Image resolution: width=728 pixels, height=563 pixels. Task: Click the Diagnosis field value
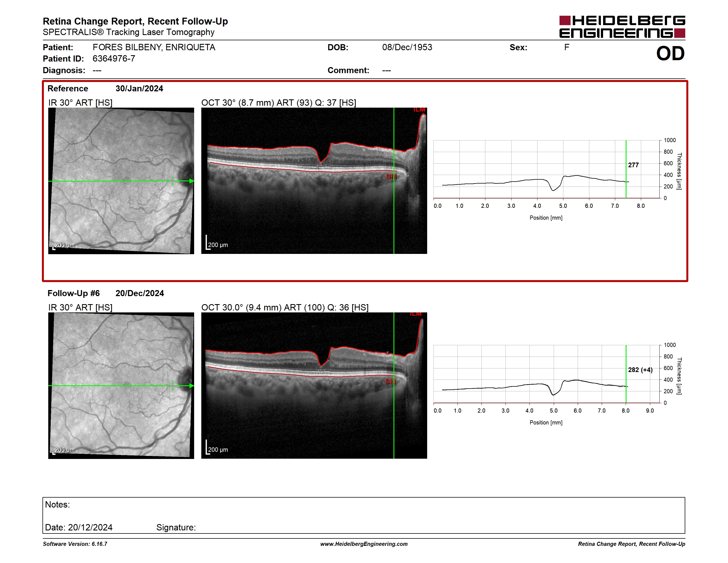[97, 70]
